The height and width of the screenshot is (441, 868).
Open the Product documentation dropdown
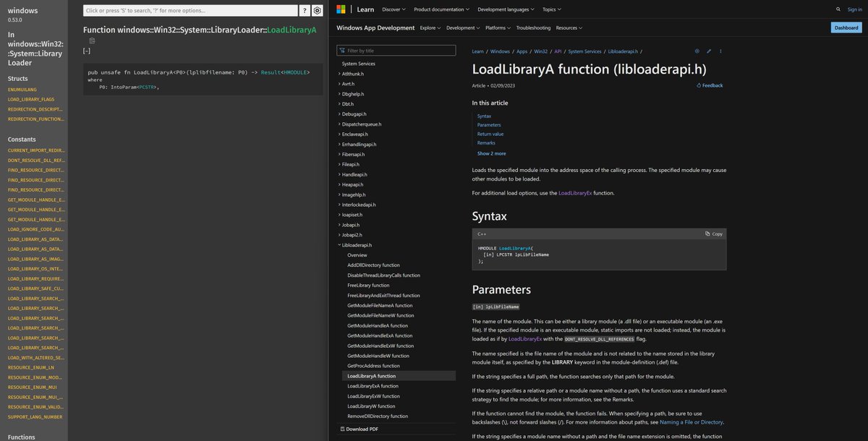[441, 9]
